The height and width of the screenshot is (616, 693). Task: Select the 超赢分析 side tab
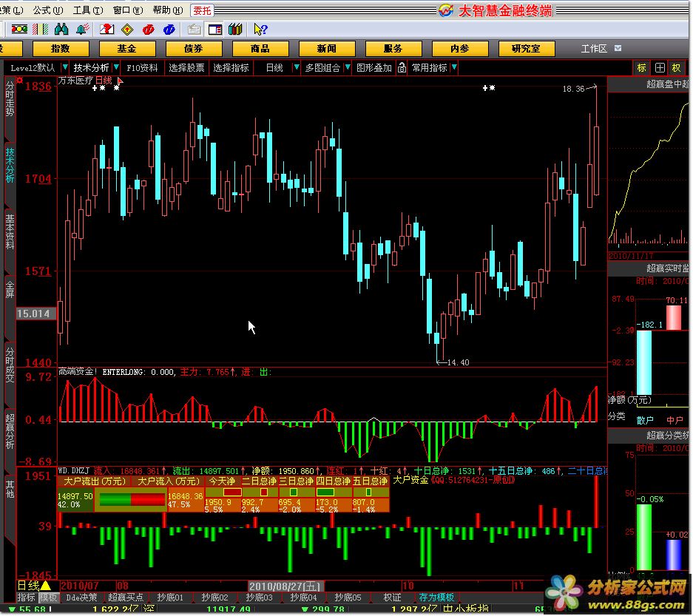click(10, 431)
